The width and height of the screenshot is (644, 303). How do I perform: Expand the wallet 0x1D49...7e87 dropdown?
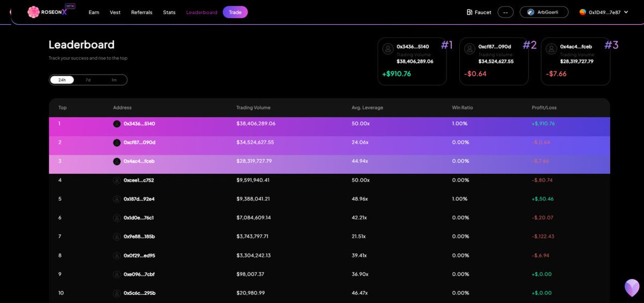[604, 12]
